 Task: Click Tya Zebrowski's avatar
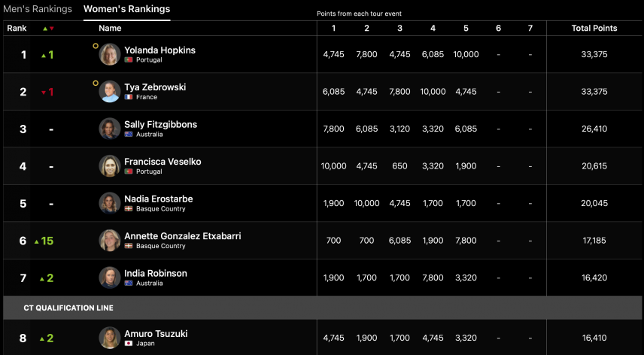point(110,92)
